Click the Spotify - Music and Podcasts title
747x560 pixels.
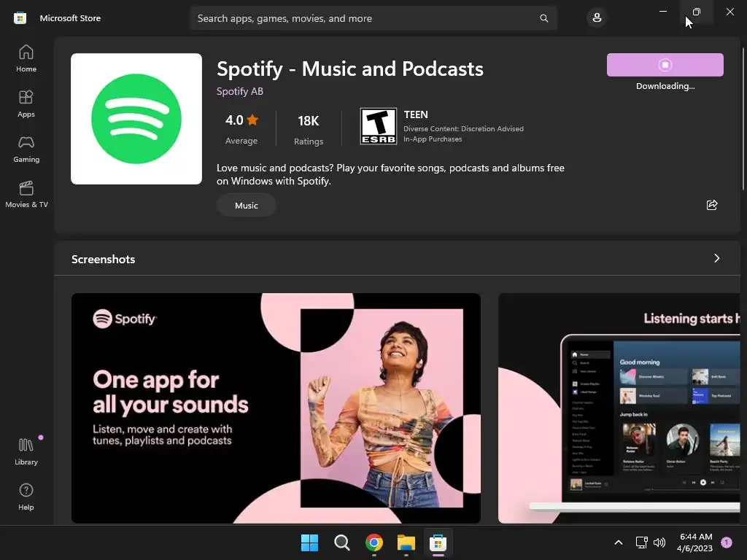pos(350,69)
